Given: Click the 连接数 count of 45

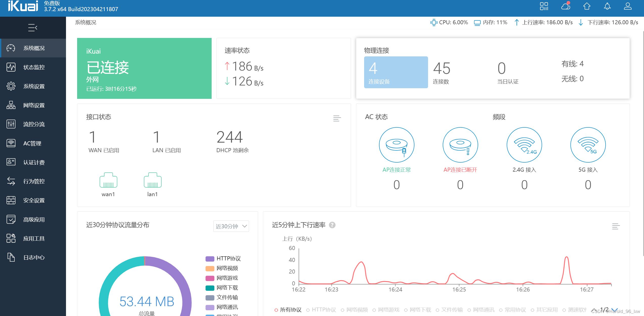Looking at the screenshot, I should [x=442, y=68].
